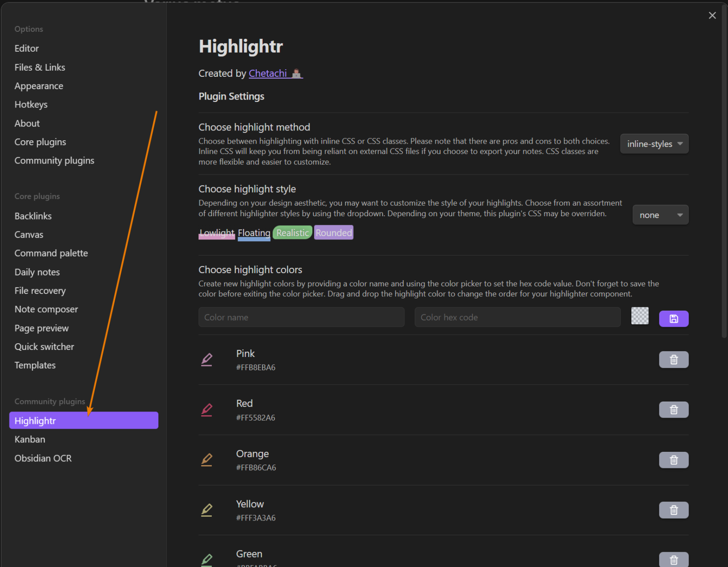The width and height of the screenshot is (728, 567).
Task: Delete the Red highlight color
Action: pyautogui.click(x=673, y=410)
